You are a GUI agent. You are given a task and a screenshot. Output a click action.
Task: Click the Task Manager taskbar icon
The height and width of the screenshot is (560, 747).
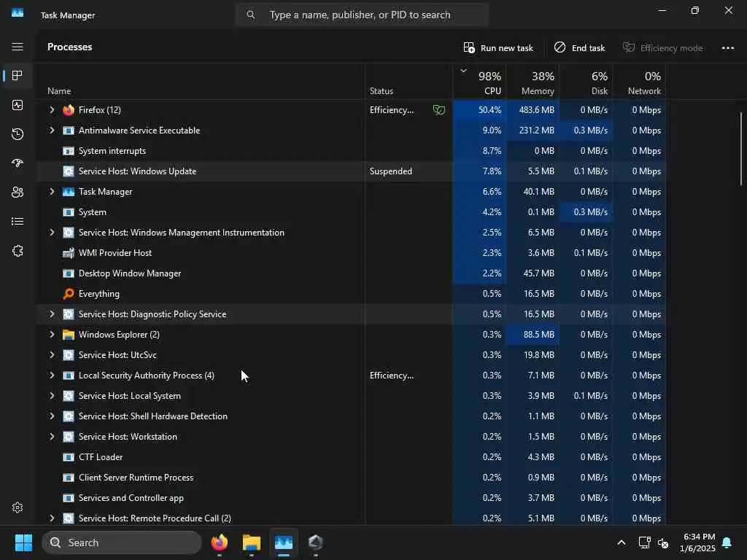coord(284,542)
